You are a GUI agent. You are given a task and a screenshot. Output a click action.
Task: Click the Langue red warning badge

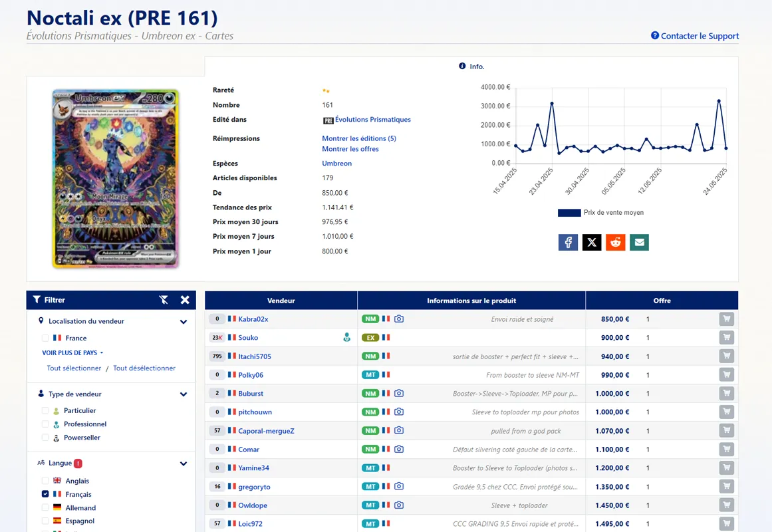78,464
